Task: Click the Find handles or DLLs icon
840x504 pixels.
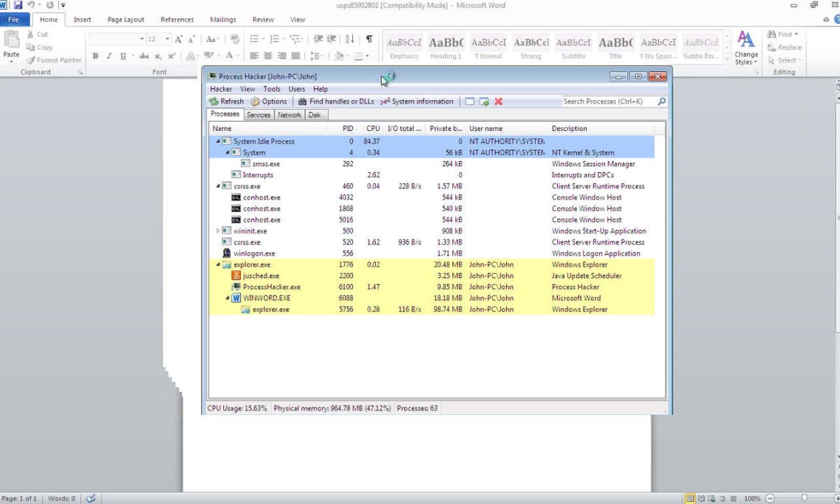Action: [x=302, y=101]
